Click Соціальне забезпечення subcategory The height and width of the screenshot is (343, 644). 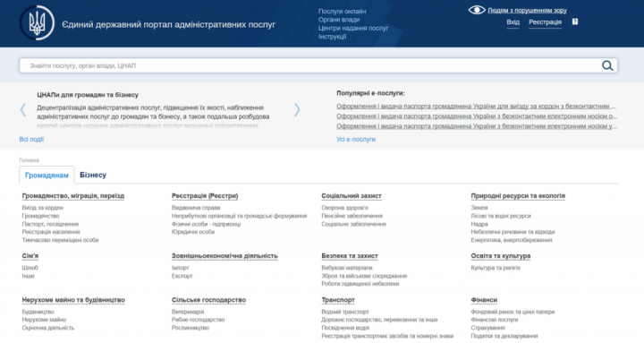coord(353,224)
